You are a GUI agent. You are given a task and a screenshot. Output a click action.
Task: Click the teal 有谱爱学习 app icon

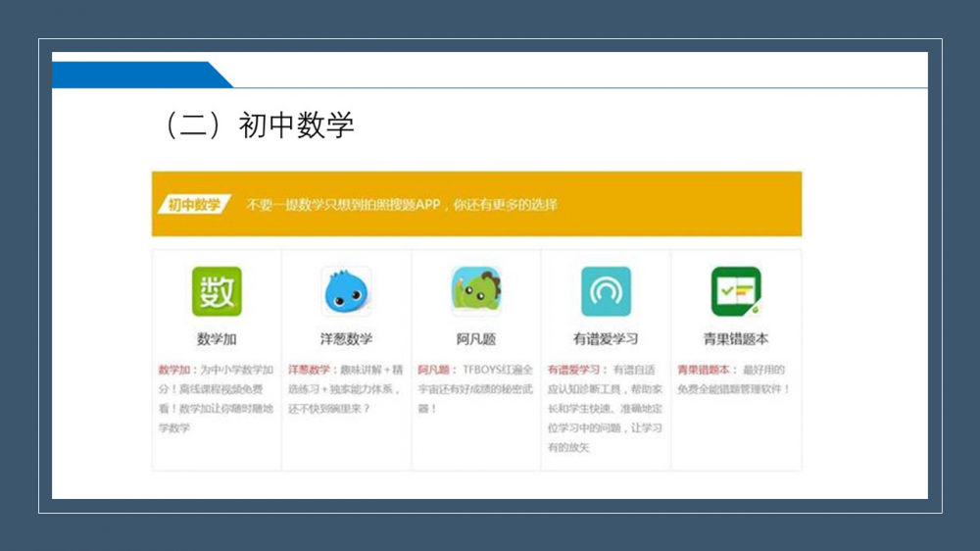tap(606, 291)
